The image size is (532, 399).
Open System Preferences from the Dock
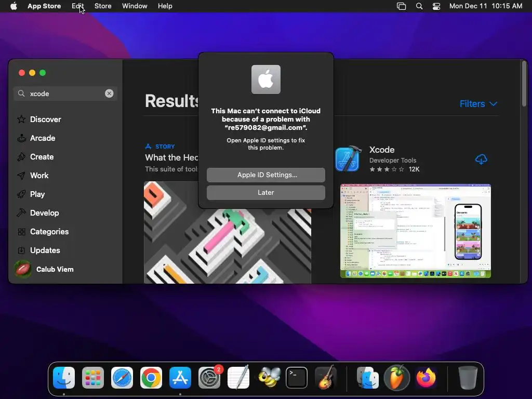(x=209, y=377)
